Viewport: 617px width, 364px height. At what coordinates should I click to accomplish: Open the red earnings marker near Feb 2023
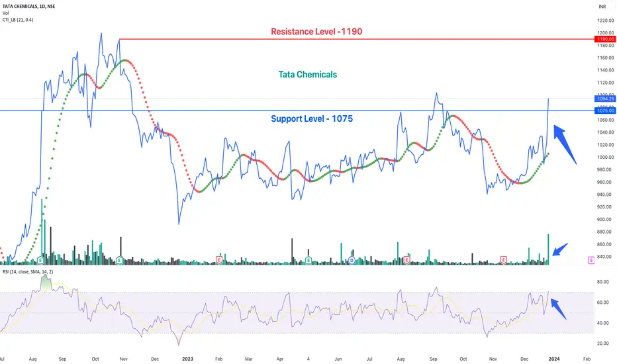click(219, 260)
